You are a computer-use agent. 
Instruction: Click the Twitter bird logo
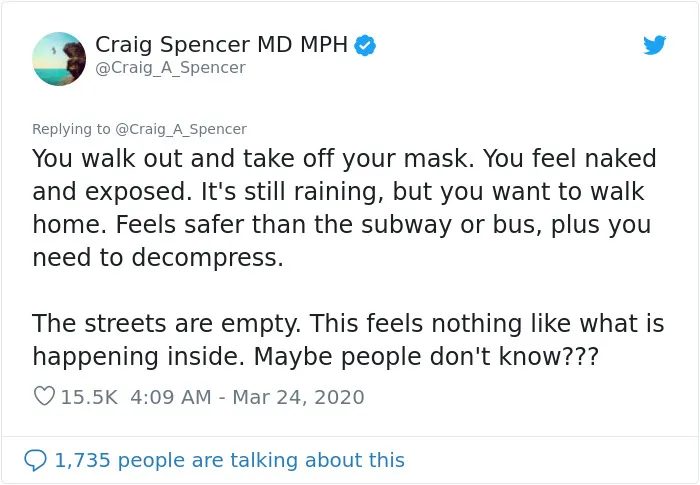click(654, 45)
